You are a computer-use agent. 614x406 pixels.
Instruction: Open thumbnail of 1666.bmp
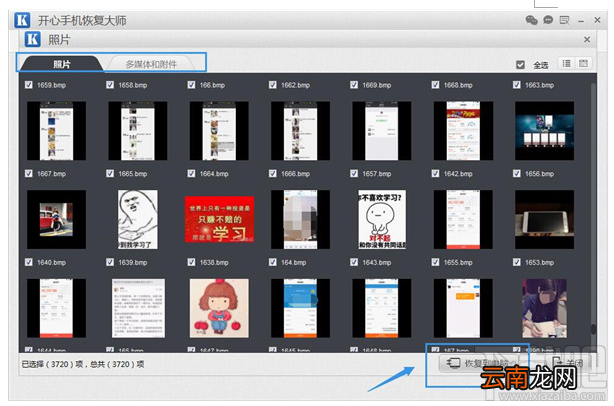pyautogui.click(x=300, y=220)
